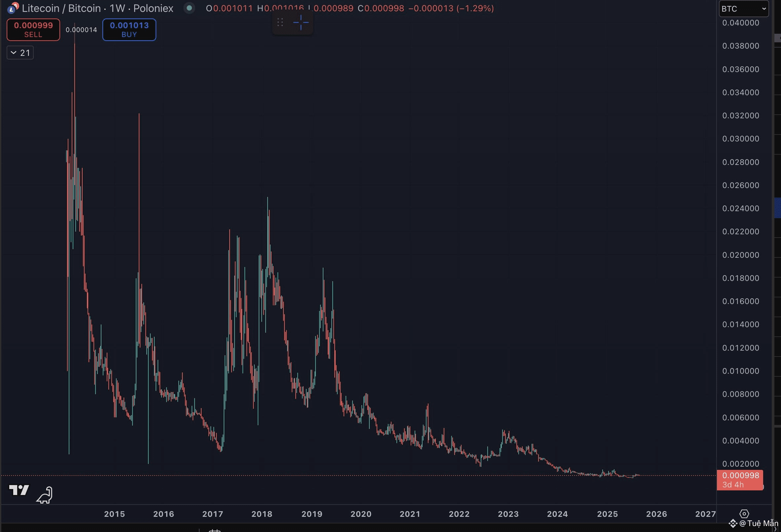Screen dimensions: 781x532
Task: Click the 0.024000 price scale label
Action: coord(741,209)
